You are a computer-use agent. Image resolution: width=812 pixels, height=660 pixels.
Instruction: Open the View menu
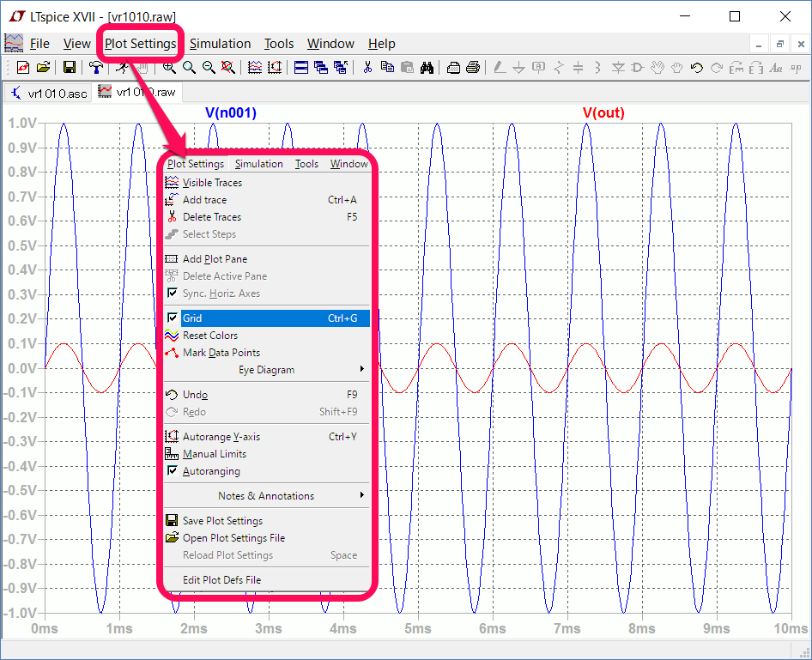click(77, 44)
